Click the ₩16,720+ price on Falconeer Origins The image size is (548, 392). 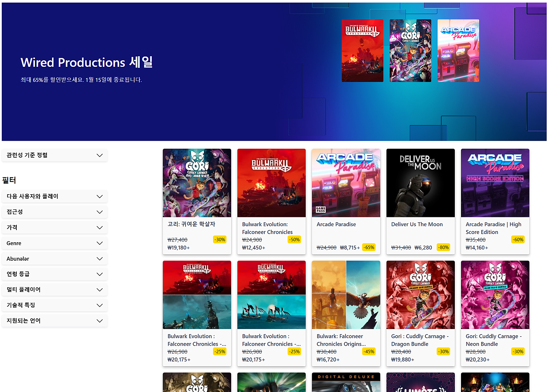(328, 359)
